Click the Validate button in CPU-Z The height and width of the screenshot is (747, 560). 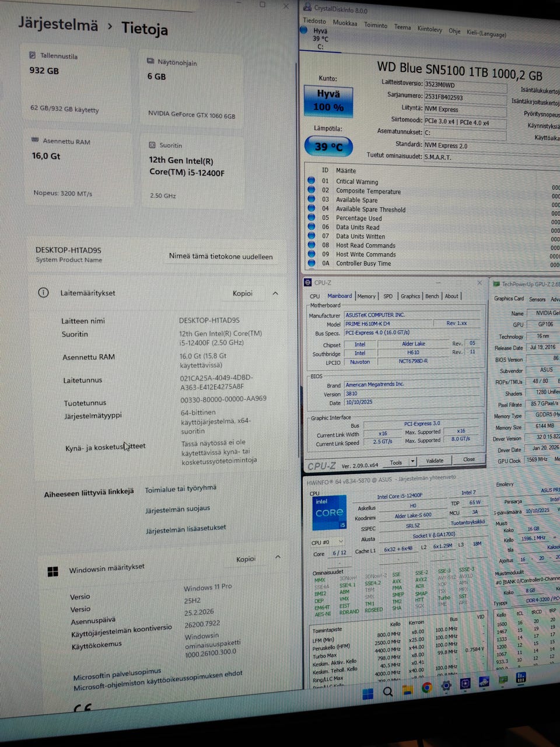point(435,461)
